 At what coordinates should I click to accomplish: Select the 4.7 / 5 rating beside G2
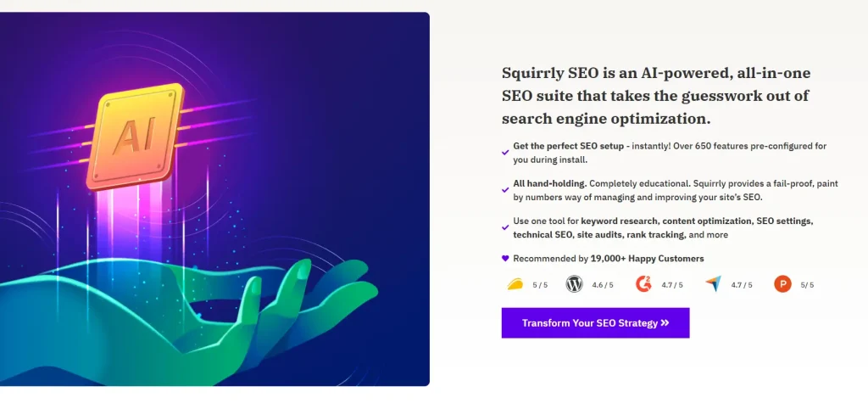click(671, 285)
